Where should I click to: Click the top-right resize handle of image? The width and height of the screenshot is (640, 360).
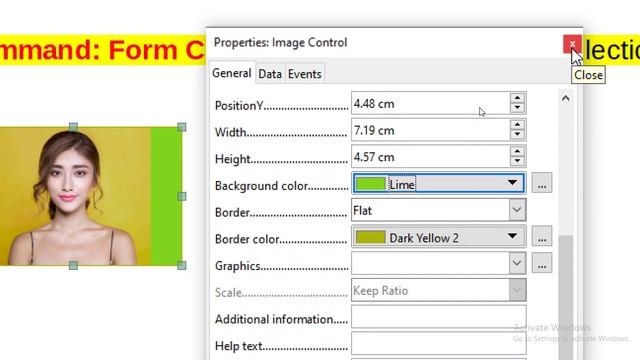[x=182, y=127]
